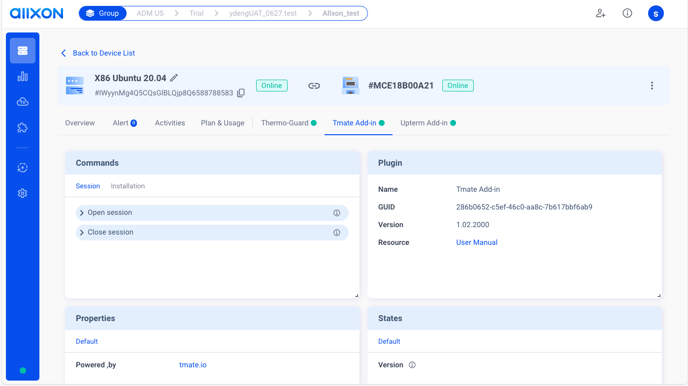Viewport: 688px width, 386px height.
Task: Switch to the Plan & Usage tab
Action: coord(222,123)
